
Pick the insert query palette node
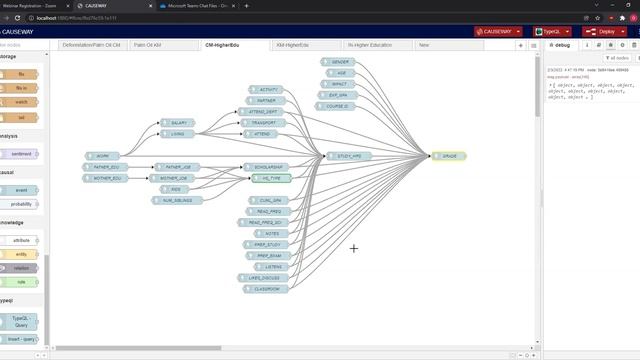point(19,339)
